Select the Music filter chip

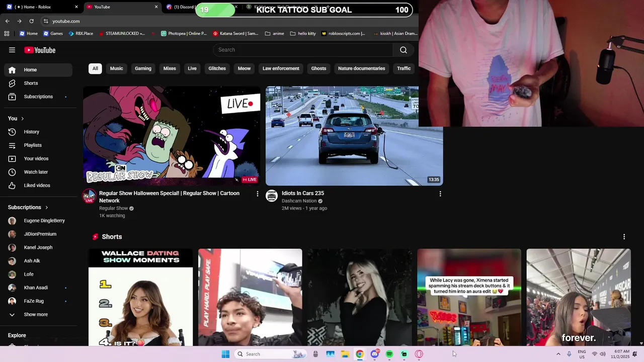tap(116, 68)
